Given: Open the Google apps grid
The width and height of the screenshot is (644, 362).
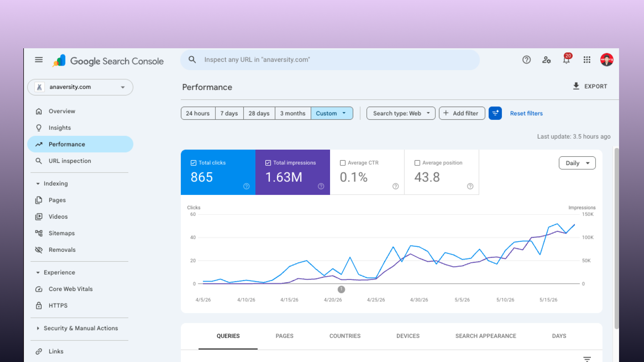Looking at the screenshot, I should click(587, 60).
